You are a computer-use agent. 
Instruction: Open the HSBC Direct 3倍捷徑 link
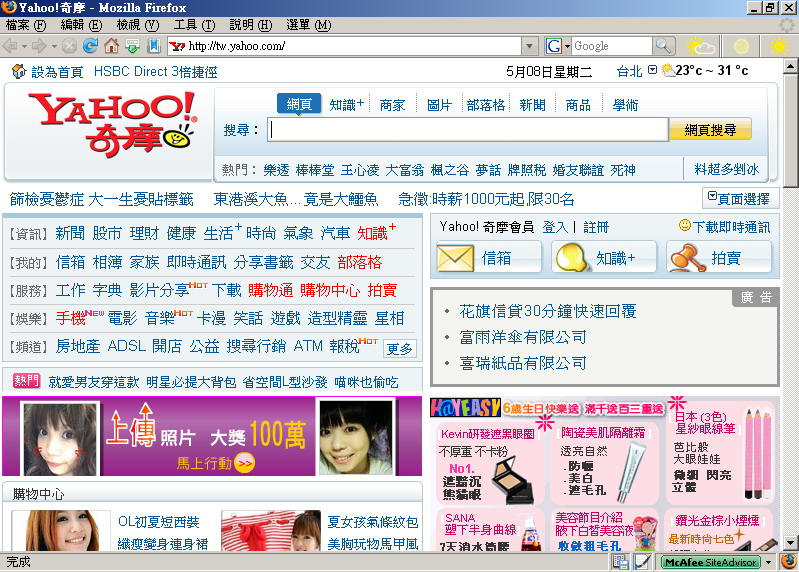coord(155,72)
